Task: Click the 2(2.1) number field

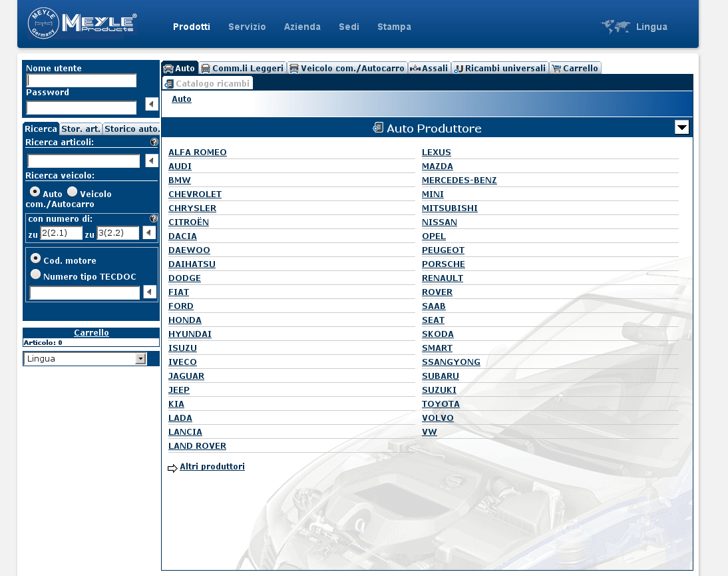Action: [61, 232]
